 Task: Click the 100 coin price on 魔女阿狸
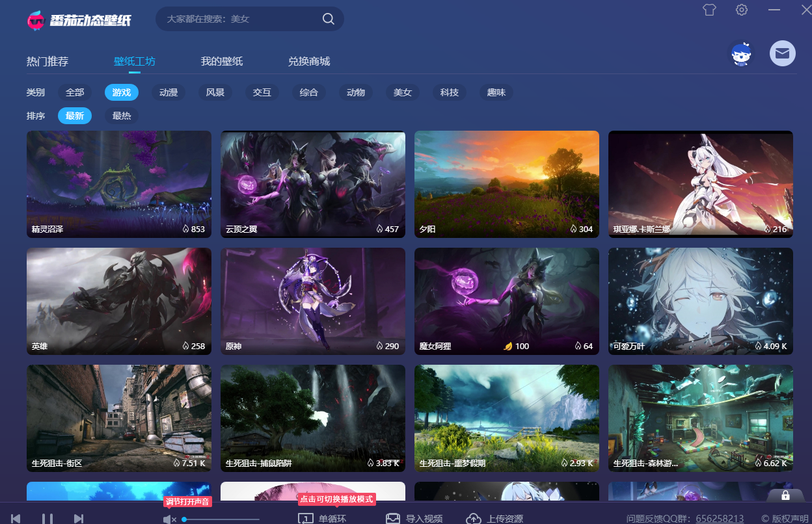[522, 347]
